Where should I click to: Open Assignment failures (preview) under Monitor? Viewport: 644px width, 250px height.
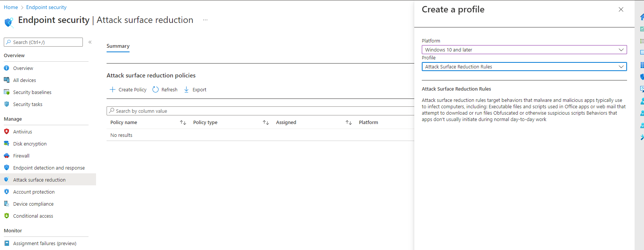[x=44, y=243]
